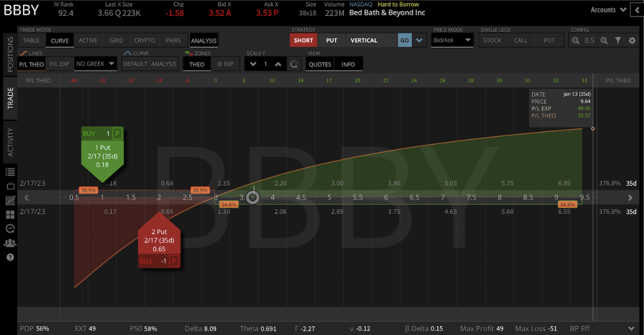Image resolution: width=644 pixels, height=335 pixels.
Task: Add a single leg PUT
Action: coord(549,40)
